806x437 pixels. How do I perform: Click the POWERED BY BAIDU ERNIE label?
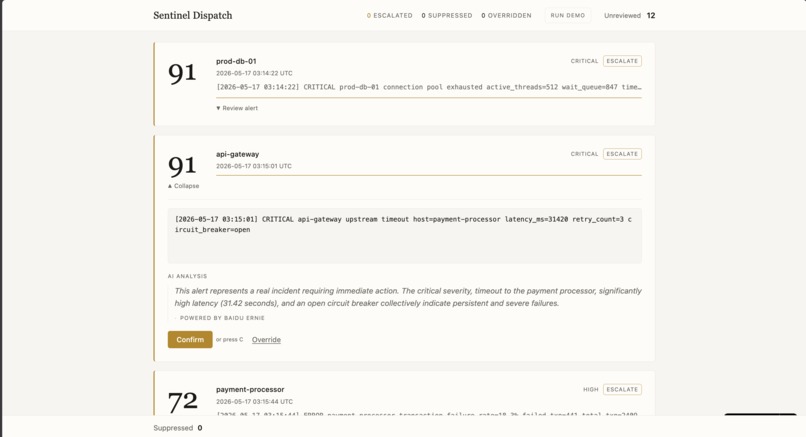[222, 318]
